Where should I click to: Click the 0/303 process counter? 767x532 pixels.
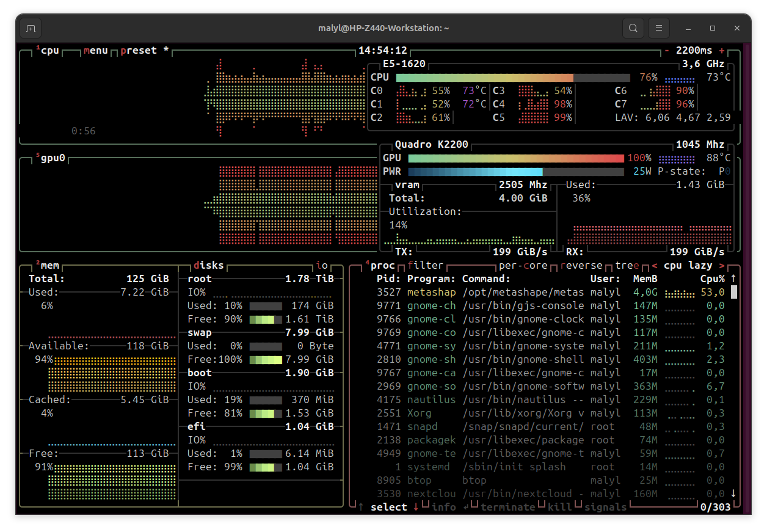(x=716, y=507)
